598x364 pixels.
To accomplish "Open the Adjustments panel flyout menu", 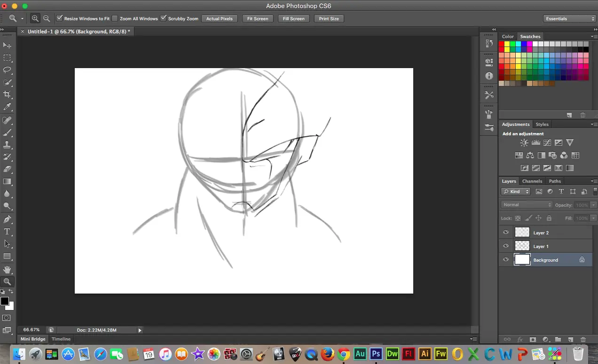I will [594, 124].
